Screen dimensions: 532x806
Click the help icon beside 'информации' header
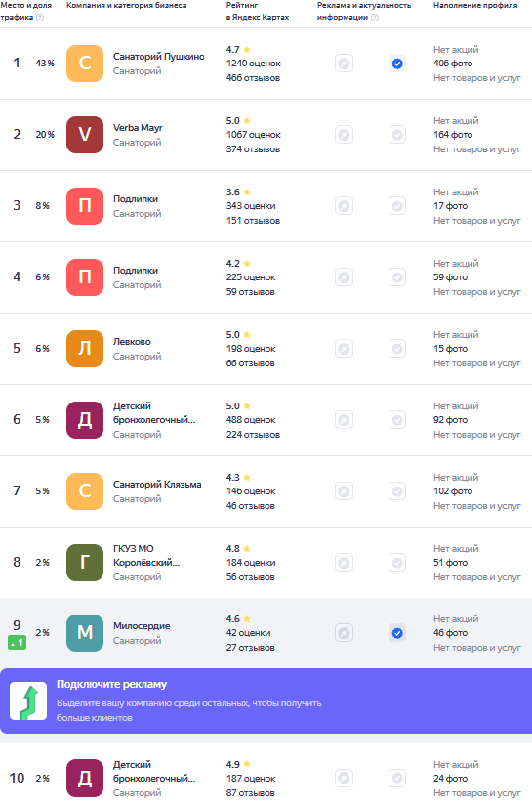pyautogui.click(x=375, y=18)
